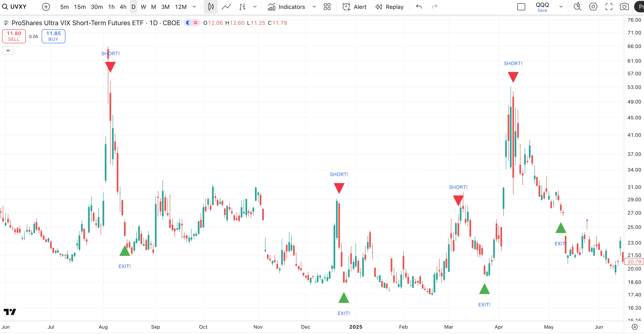The image size is (644, 334).
Task: Open chart settings hexagon icon
Action: (x=593, y=7)
